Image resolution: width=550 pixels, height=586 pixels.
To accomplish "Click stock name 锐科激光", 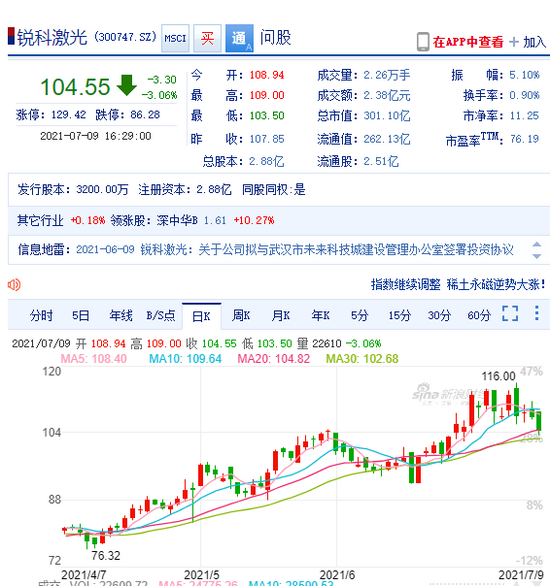I will click(52, 37).
